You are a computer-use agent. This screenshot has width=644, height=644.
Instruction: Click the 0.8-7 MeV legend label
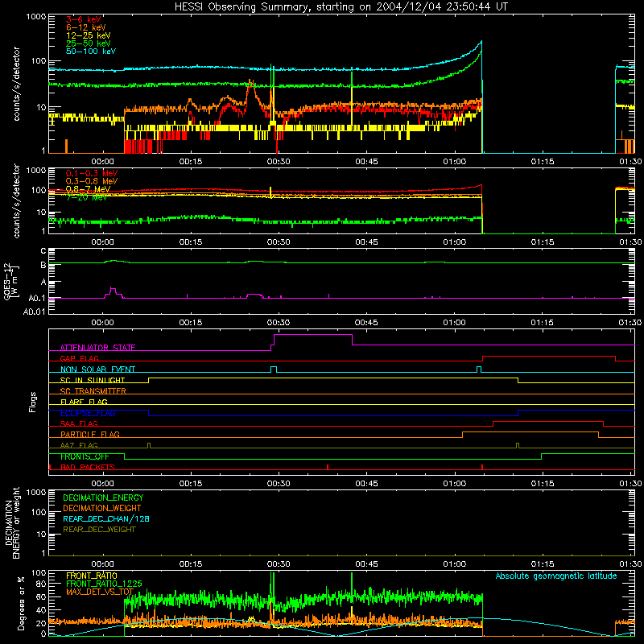tap(88, 189)
